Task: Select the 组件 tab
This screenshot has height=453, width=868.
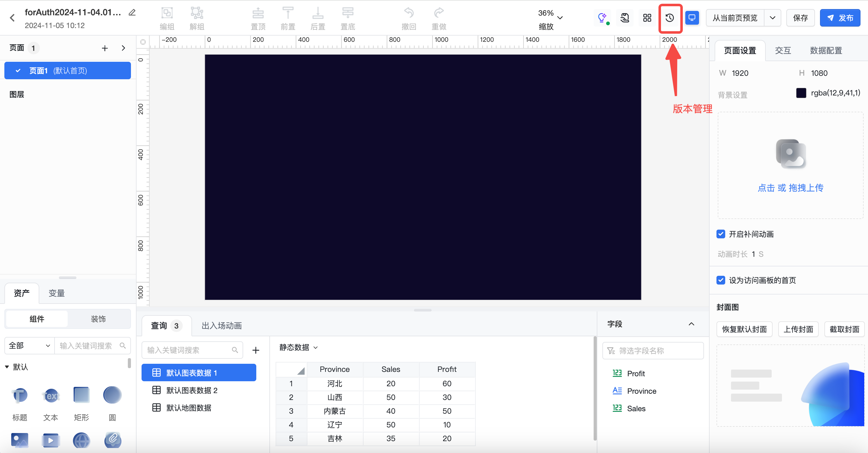Action: pyautogui.click(x=37, y=319)
